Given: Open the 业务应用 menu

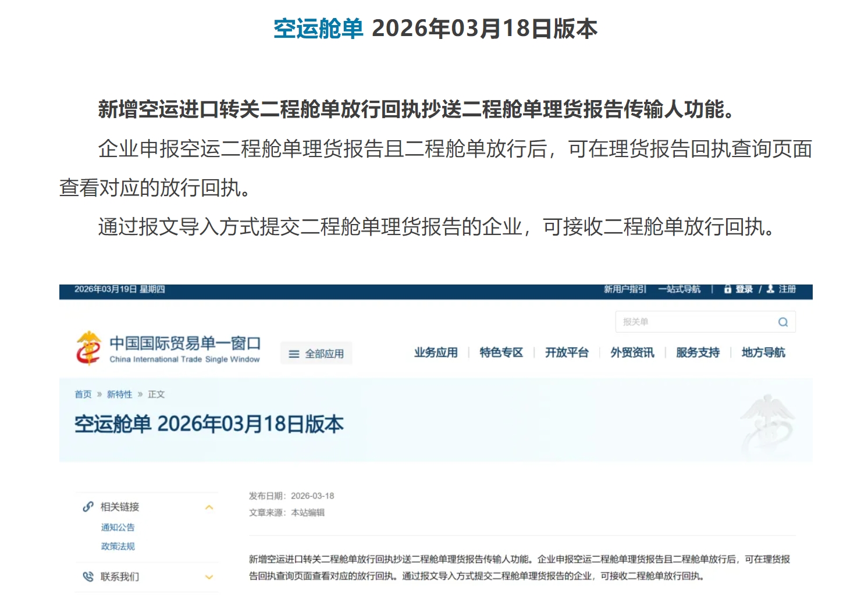Looking at the screenshot, I should (436, 353).
